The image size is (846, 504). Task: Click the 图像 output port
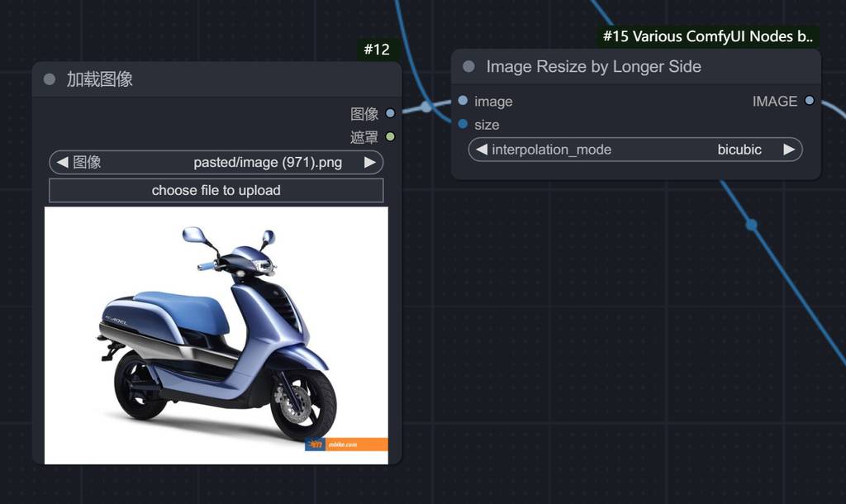tap(390, 114)
